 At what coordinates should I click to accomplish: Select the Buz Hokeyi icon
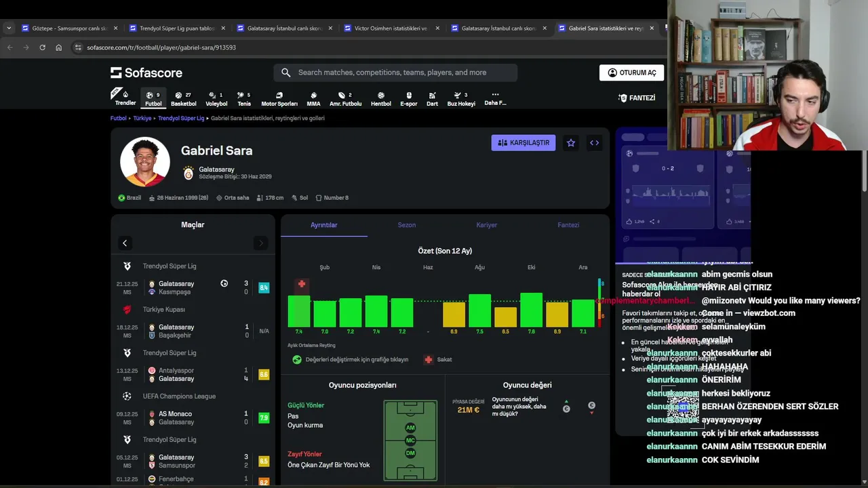click(461, 99)
